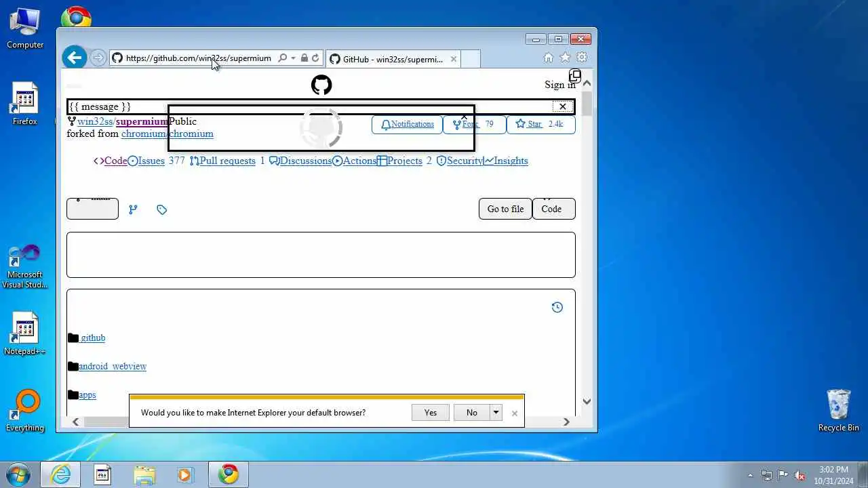Close the default browser notification bar
Viewport: 868px width, 488px height.
pos(514,413)
